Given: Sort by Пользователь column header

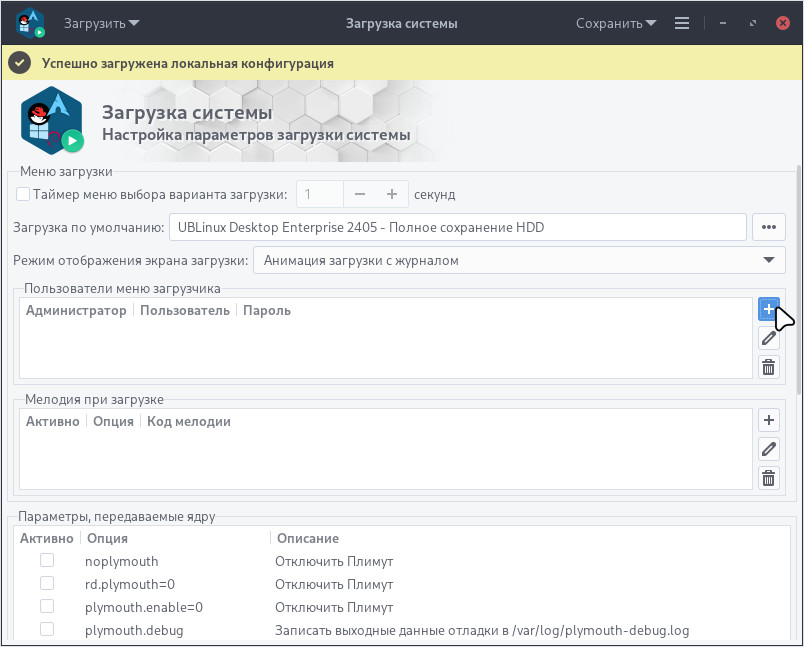Looking at the screenshot, I should tap(185, 311).
